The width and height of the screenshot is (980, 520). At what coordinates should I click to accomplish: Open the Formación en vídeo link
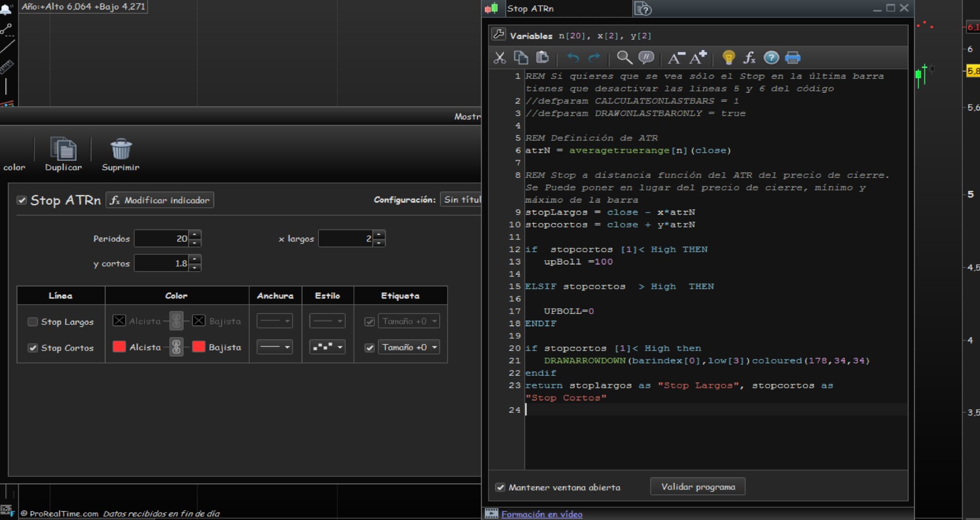(541, 514)
